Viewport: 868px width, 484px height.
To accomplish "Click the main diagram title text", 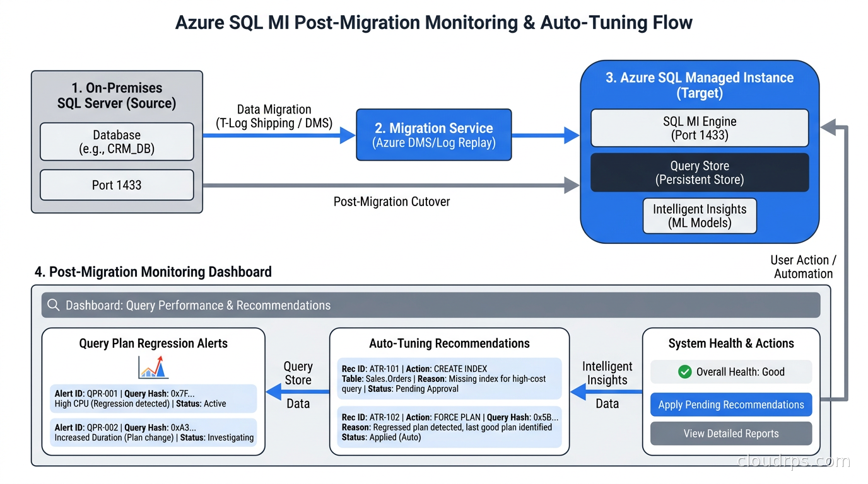I will tap(434, 23).
